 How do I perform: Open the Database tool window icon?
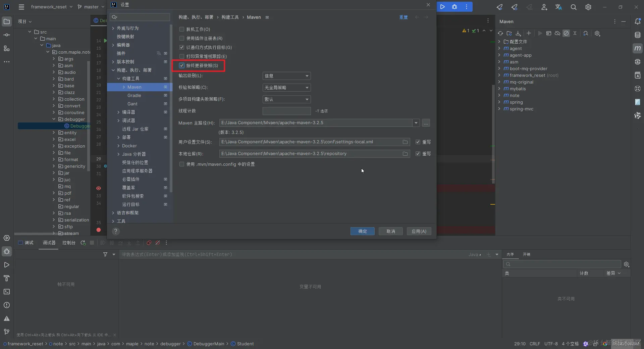tap(638, 35)
